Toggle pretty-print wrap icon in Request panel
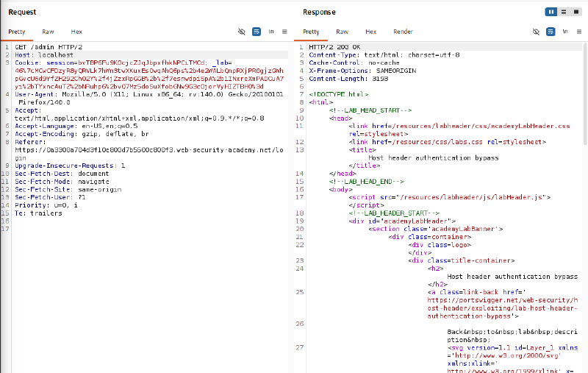 [257, 32]
